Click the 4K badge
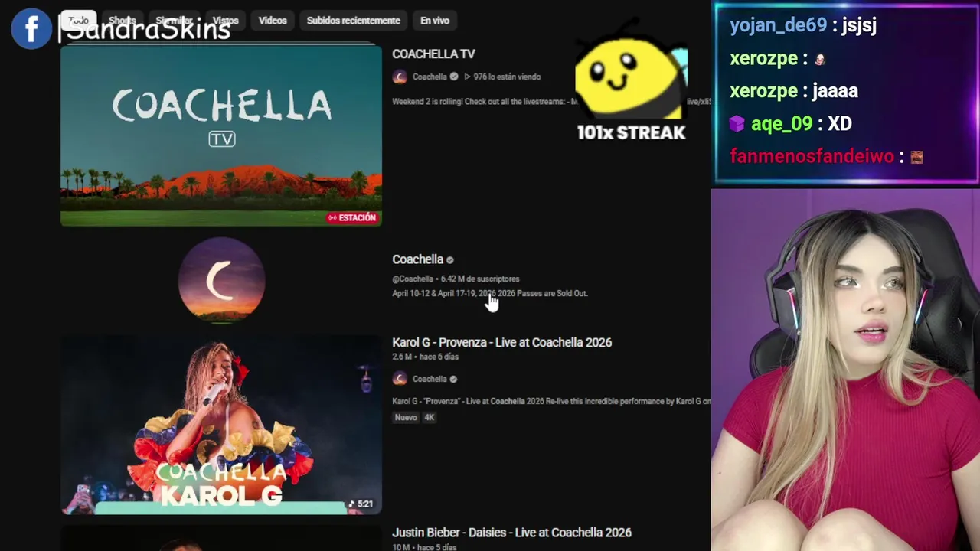Screen dimensions: 980x551 (x=430, y=418)
